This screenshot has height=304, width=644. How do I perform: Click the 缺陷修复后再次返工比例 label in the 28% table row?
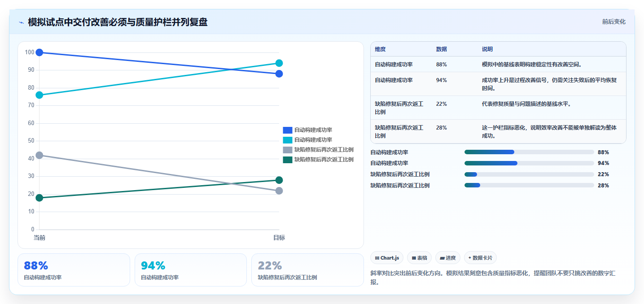[x=399, y=132]
